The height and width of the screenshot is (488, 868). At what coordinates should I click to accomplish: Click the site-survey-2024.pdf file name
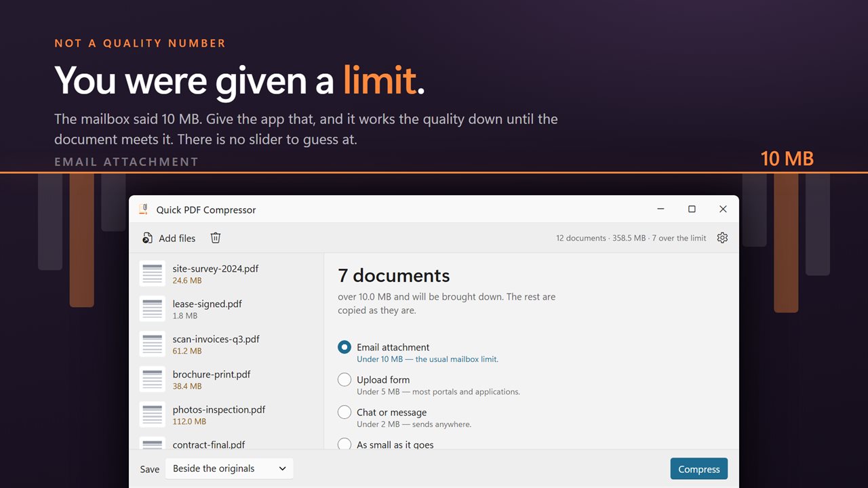(x=216, y=268)
